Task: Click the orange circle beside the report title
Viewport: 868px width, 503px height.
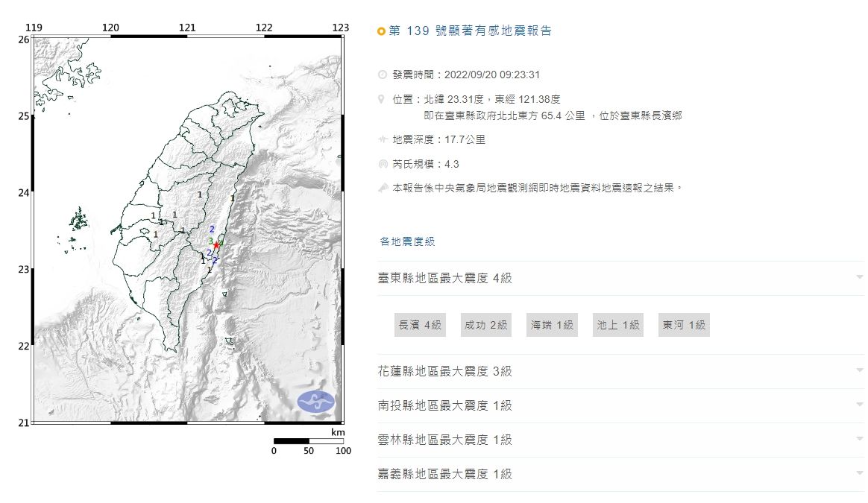Action: pyautogui.click(x=382, y=31)
